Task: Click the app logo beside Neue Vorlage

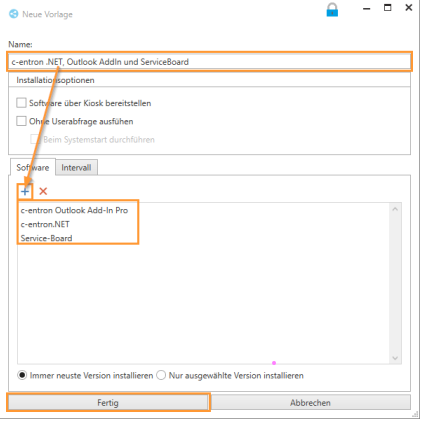Action: [14, 14]
